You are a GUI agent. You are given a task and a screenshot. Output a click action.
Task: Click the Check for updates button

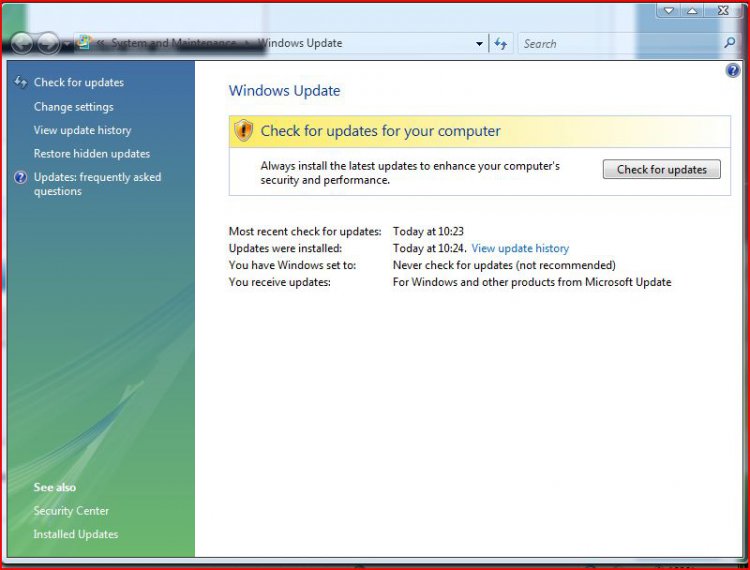click(x=662, y=169)
